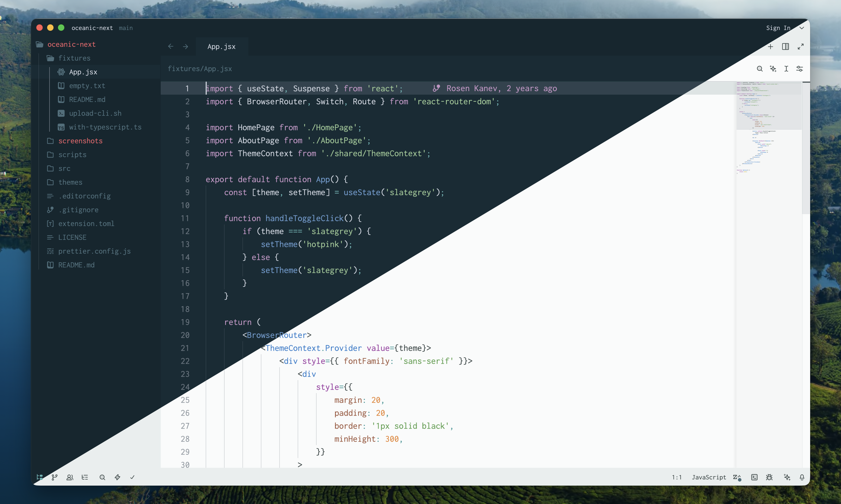Click the Rosen Kanev git blame annotation
Screen dimensions: 841x504
click(x=495, y=88)
